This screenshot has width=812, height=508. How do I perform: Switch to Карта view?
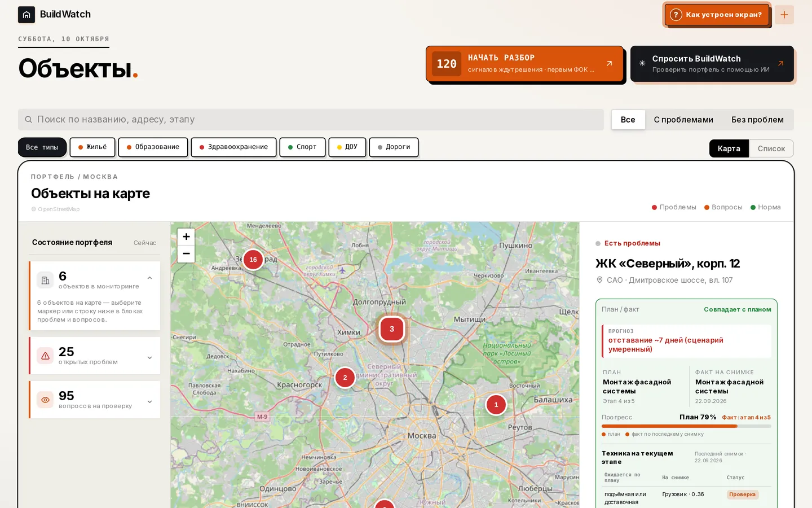tap(729, 148)
